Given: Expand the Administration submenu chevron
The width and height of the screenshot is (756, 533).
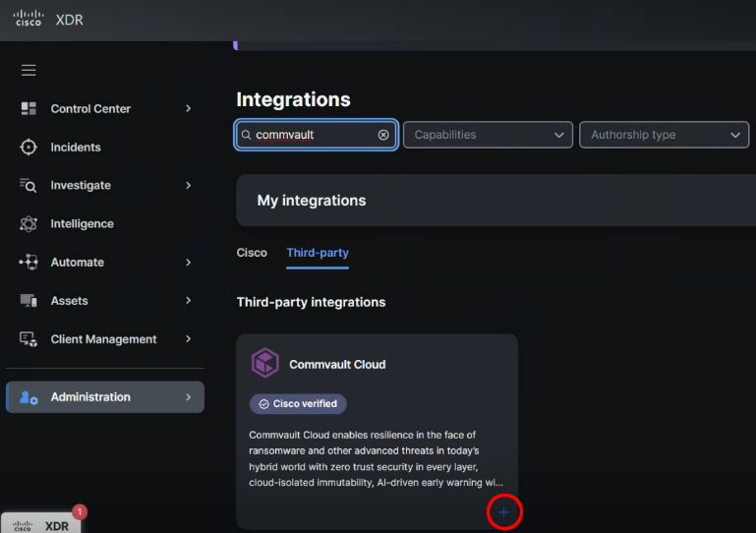Looking at the screenshot, I should [x=189, y=397].
